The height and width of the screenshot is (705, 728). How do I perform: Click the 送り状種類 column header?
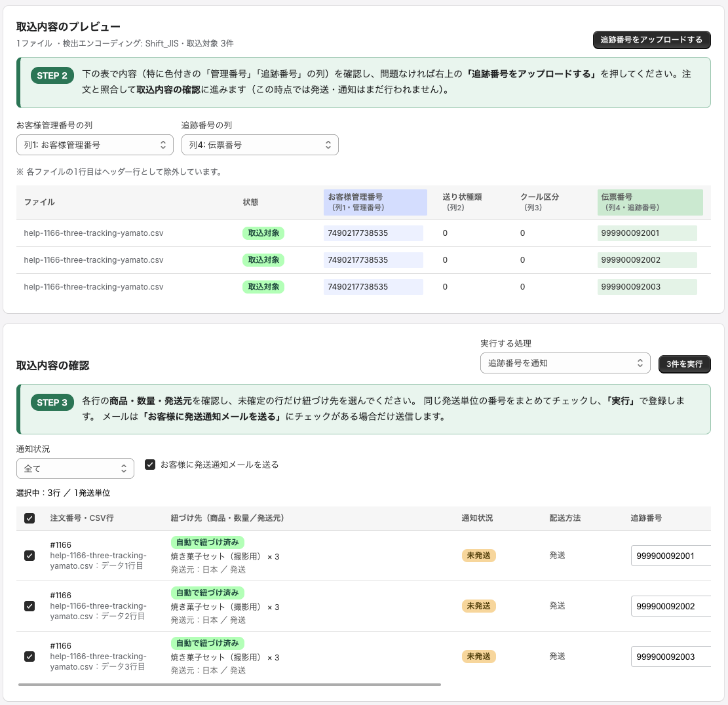(x=462, y=202)
